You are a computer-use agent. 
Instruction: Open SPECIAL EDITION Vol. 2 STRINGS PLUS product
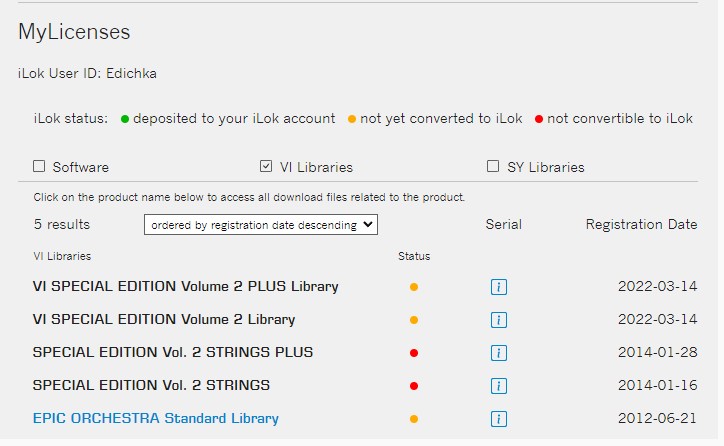click(172, 353)
